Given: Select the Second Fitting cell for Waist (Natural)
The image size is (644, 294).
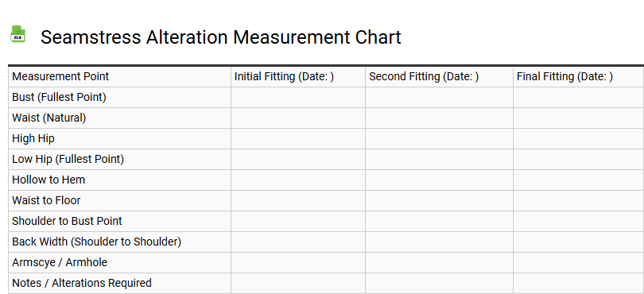Looking at the screenshot, I should click(x=439, y=118).
